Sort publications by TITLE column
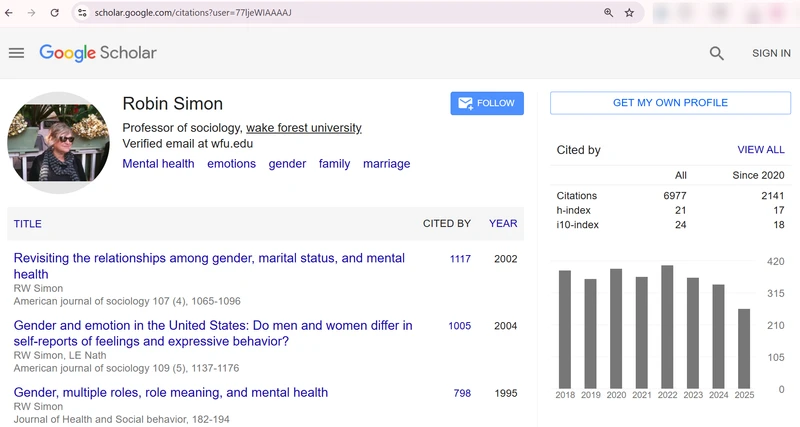Screen dimensions: 800x427 coord(28,224)
